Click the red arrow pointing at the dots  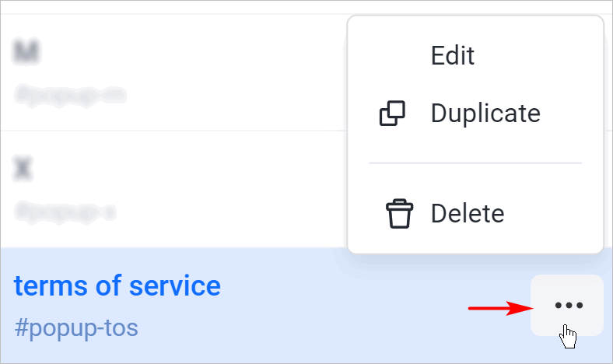click(498, 309)
